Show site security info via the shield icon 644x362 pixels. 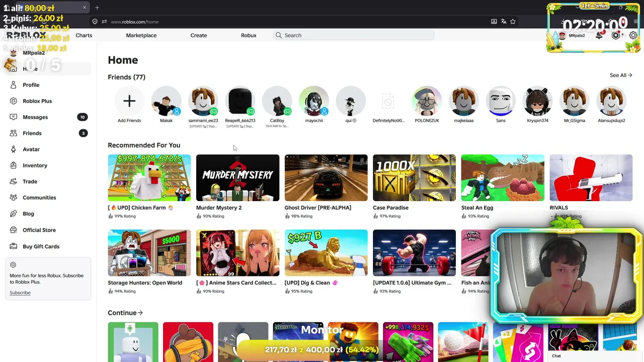(x=95, y=22)
